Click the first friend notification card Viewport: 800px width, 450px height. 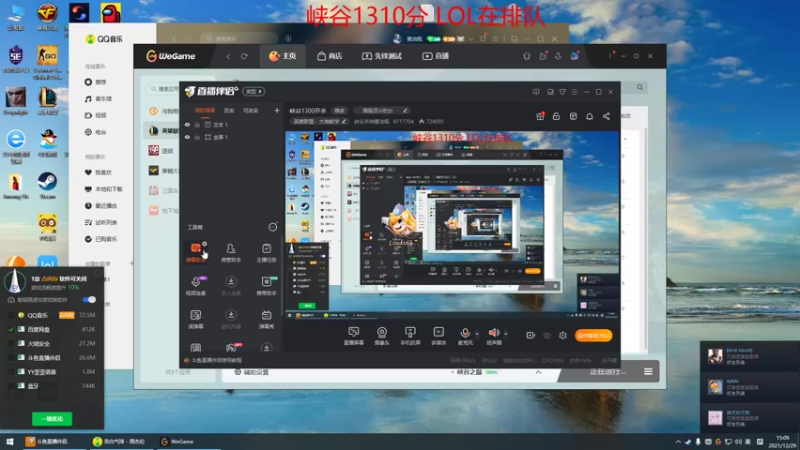click(x=748, y=356)
